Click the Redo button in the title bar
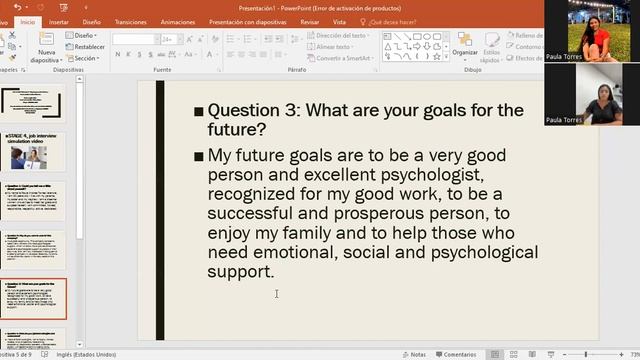The image size is (640, 360). pos(40,7)
